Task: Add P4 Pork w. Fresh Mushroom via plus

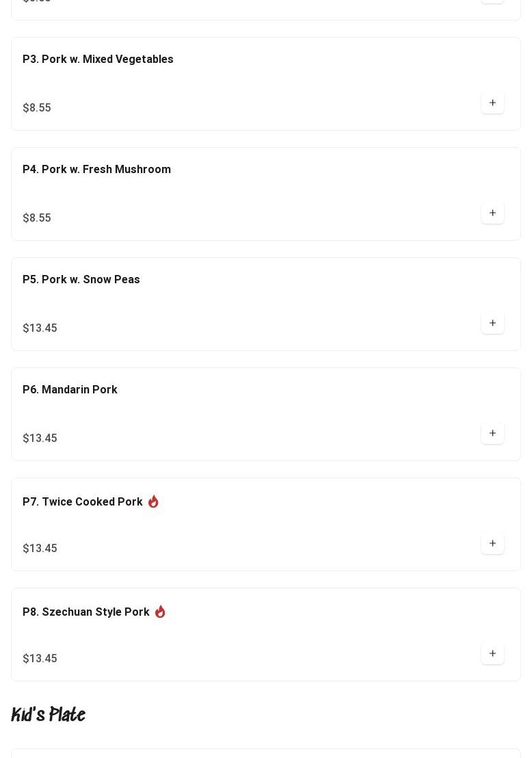Action: click(x=492, y=213)
